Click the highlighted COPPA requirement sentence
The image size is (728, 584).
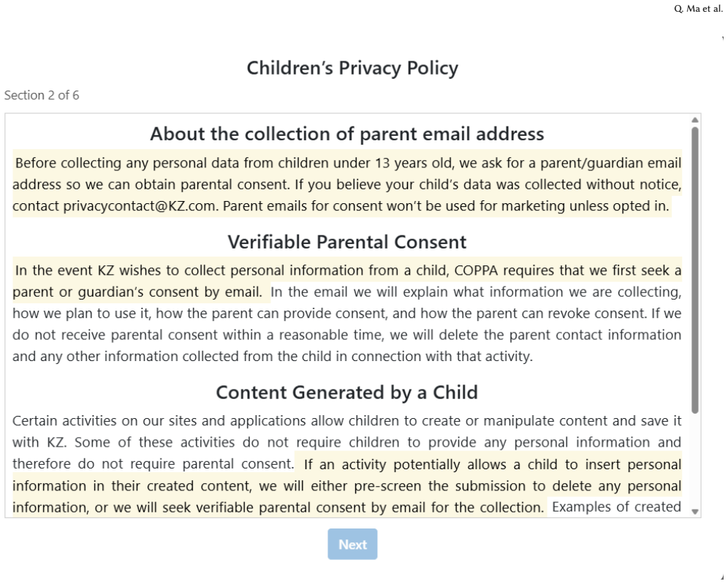(x=346, y=281)
